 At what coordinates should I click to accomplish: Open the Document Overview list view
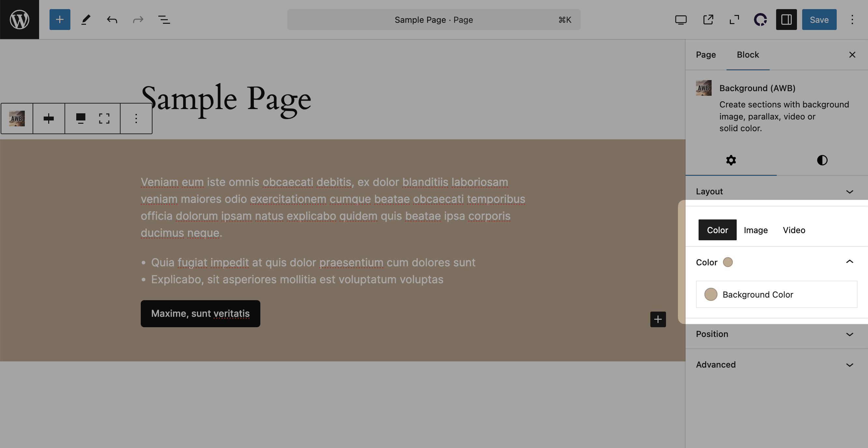click(x=164, y=20)
